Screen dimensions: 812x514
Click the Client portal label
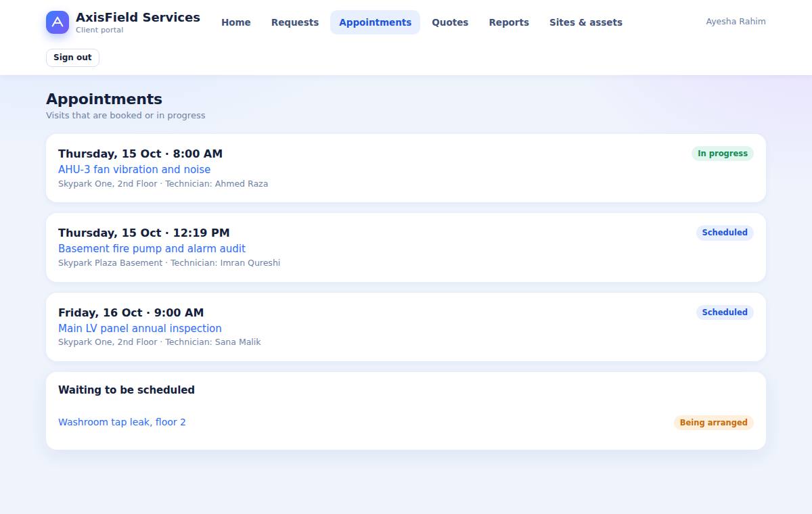click(x=99, y=30)
